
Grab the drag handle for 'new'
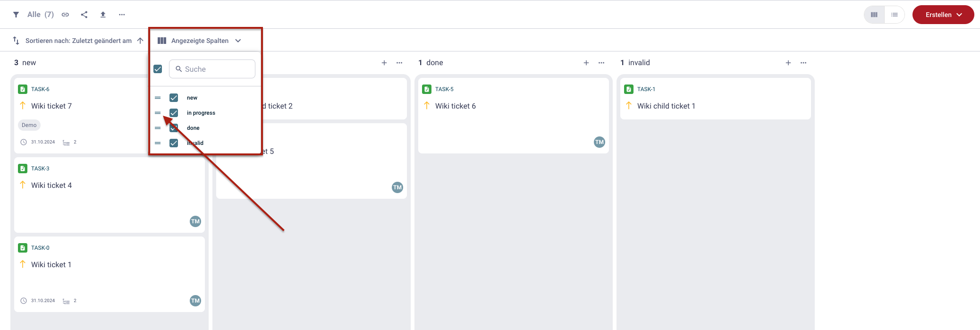click(158, 98)
